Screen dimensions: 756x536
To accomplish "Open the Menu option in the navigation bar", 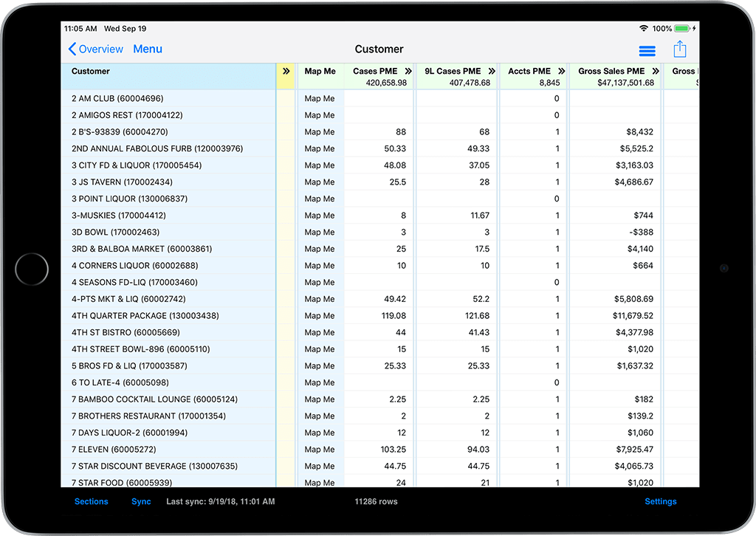I will click(148, 49).
